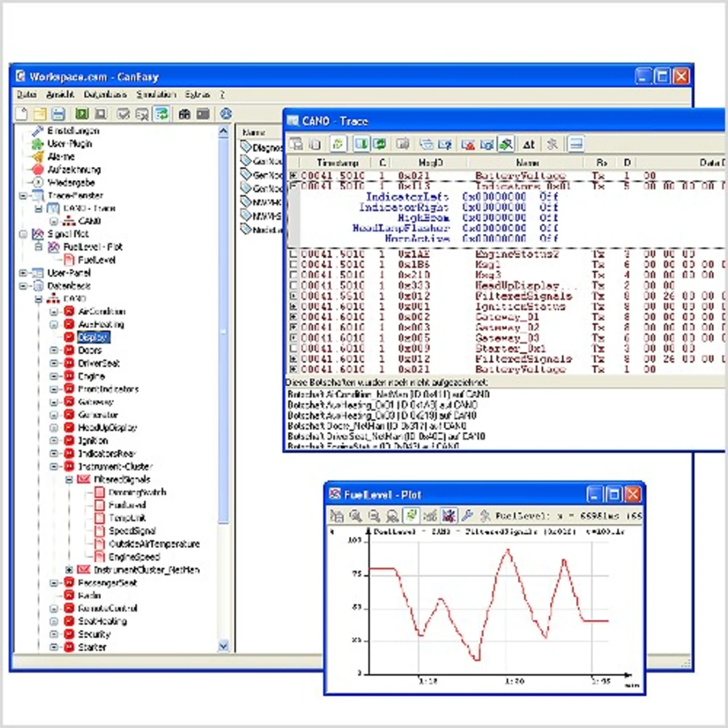The width and height of the screenshot is (728, 728).
Task: Click the save (floppy disk) toolbar icon
Action: 58,114
